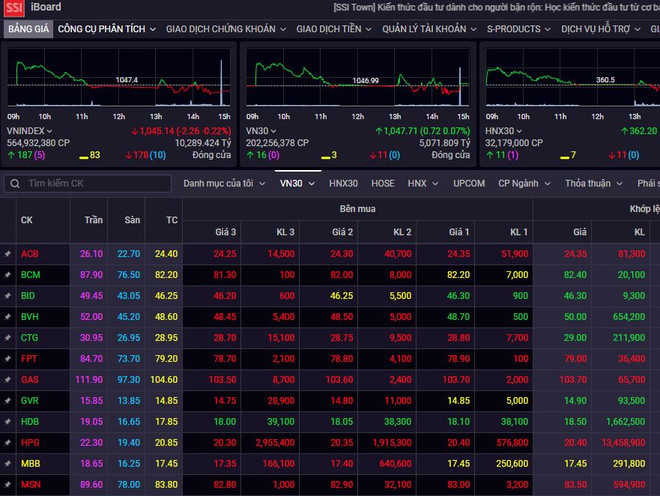Pin the MSN stock row
This screenshot has height=496, width=660.
pos(8,485)
